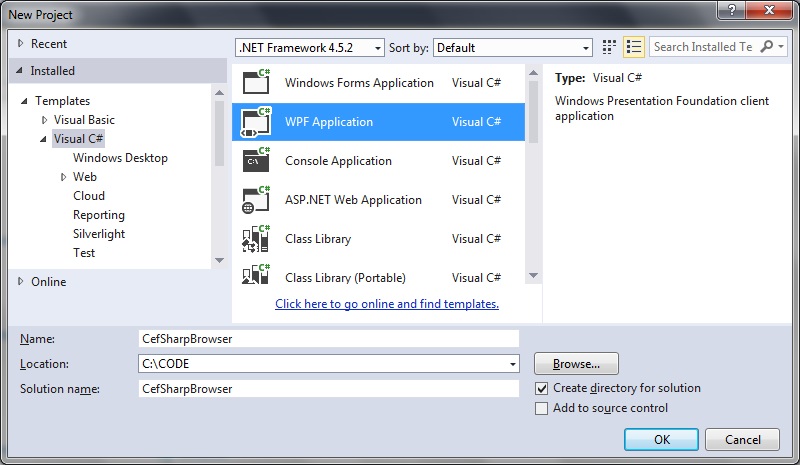Expand the Online section
Screen dimensions: 800x465
tap(20, 281)
